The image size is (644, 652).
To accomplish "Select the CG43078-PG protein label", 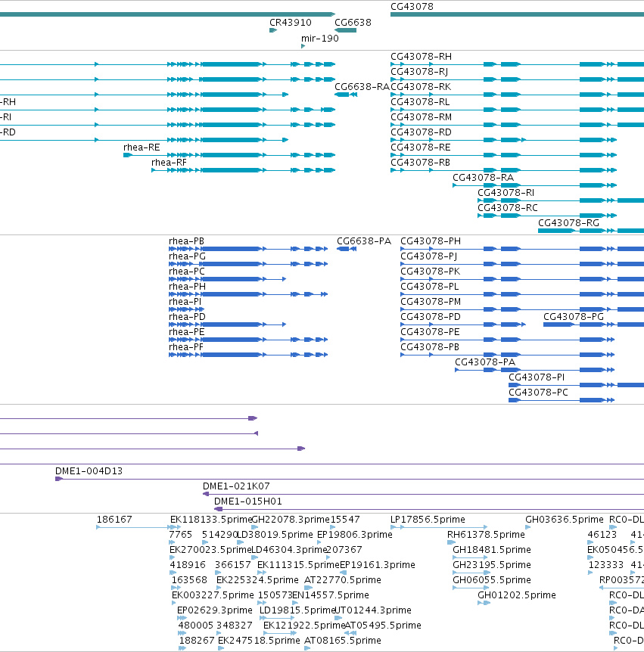I will (574, 317).
